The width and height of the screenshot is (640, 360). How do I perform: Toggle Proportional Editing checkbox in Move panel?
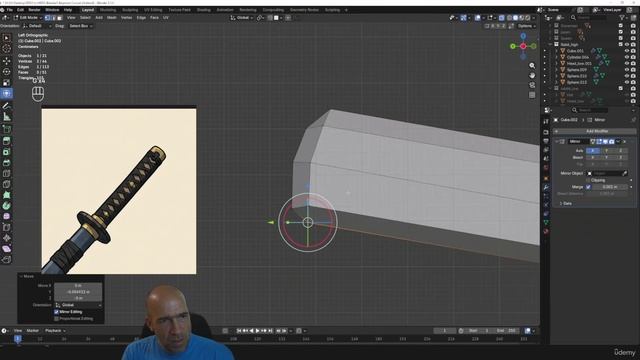57,318
